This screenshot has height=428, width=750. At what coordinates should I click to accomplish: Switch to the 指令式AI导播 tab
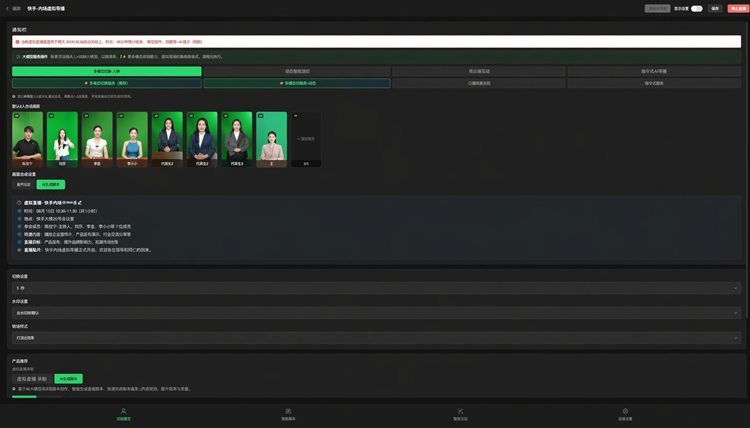click(x=654, y=71)
